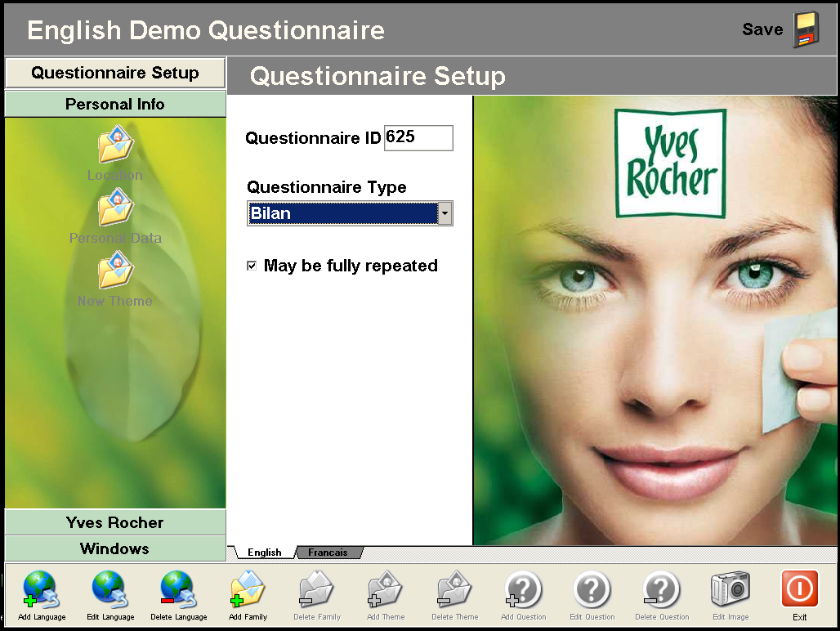
Task: Click the Save floppy disk icon
Action: click(x=806, y=29)
